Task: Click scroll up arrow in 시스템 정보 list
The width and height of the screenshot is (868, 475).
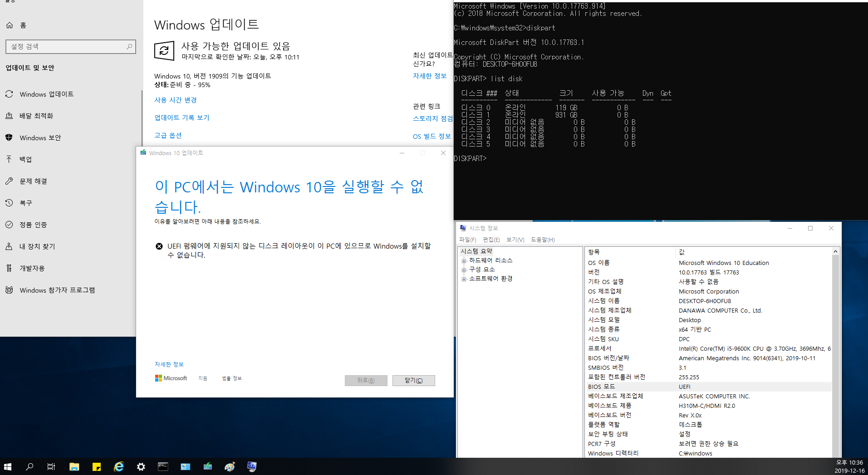Action: pos(835,252)
